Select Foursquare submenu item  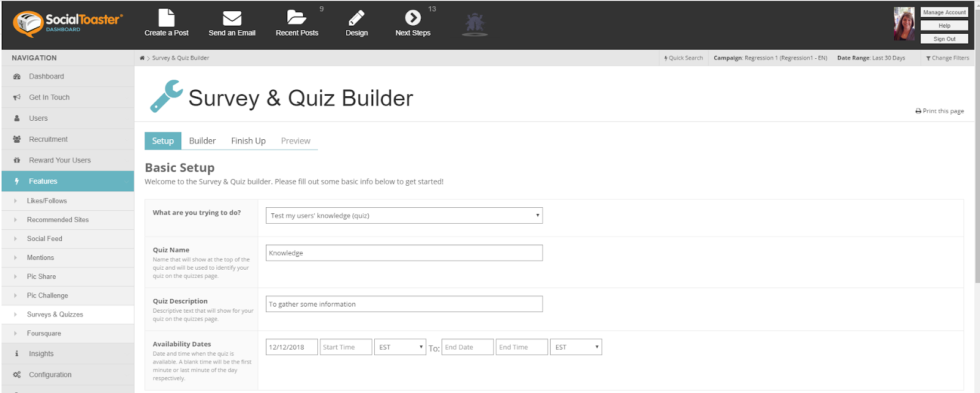pyautogui.click(x=68, y=334)
